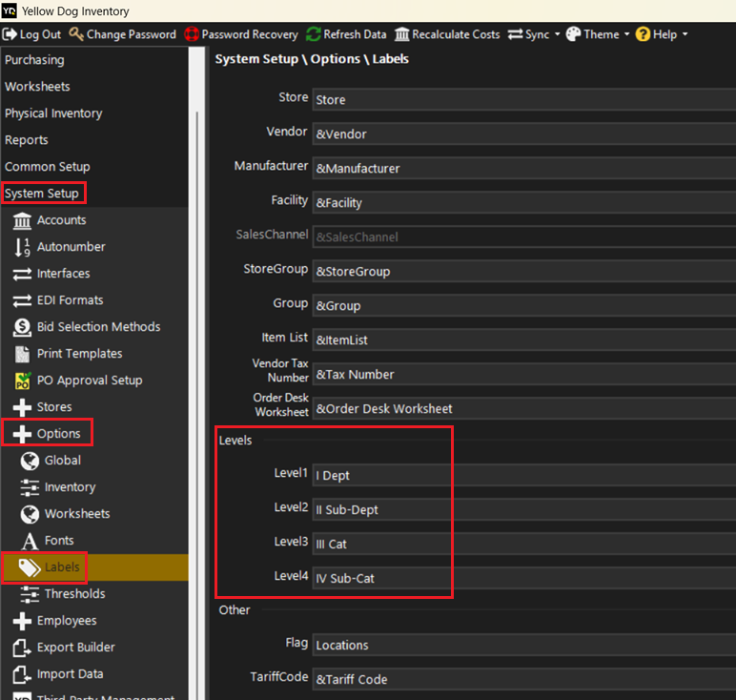Viewport: 736px width, 700px height.
Task: Collapse the Options tree node
Action: point(22,434)
